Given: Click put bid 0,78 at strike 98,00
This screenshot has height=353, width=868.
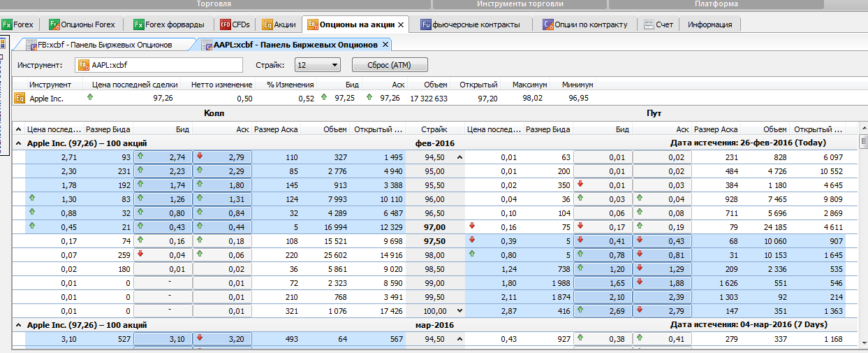Looking at the screenshot, I should coord(603,255).
